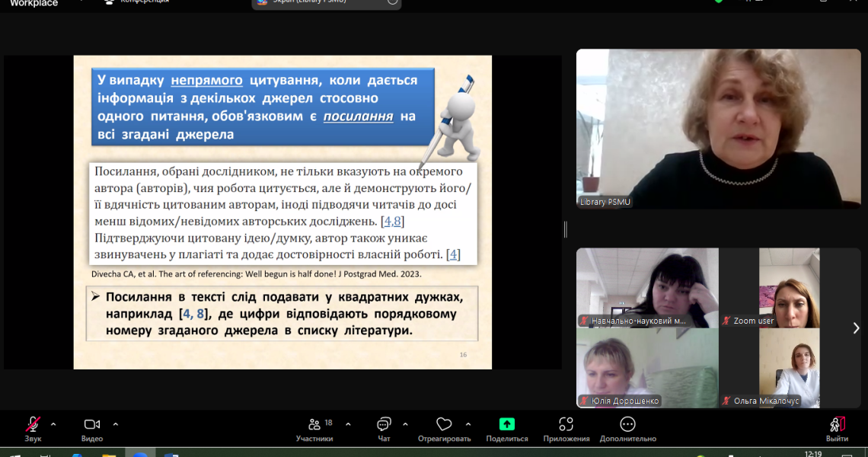The width and height of the screenshot is (868, 457).
Task: Open the Участники participants panel
Action: click(314, 430)
